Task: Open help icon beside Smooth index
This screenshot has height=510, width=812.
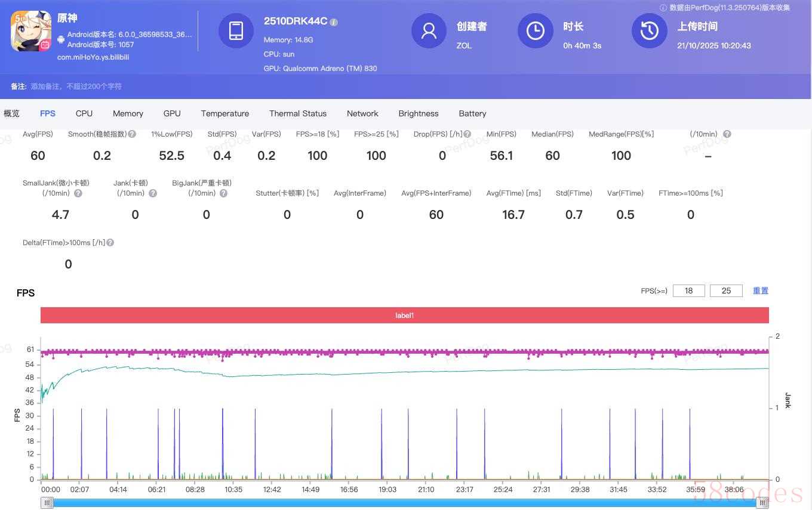Action: [x=132, y=134]
